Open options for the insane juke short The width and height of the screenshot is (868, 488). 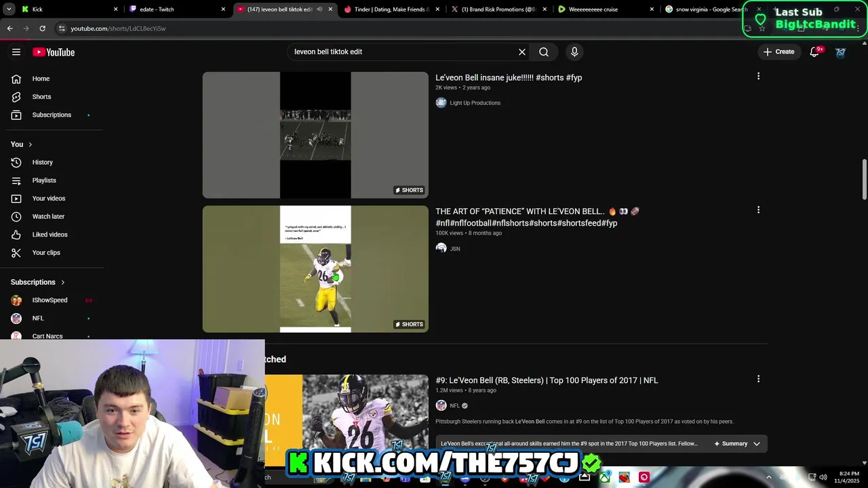point(758,77)
